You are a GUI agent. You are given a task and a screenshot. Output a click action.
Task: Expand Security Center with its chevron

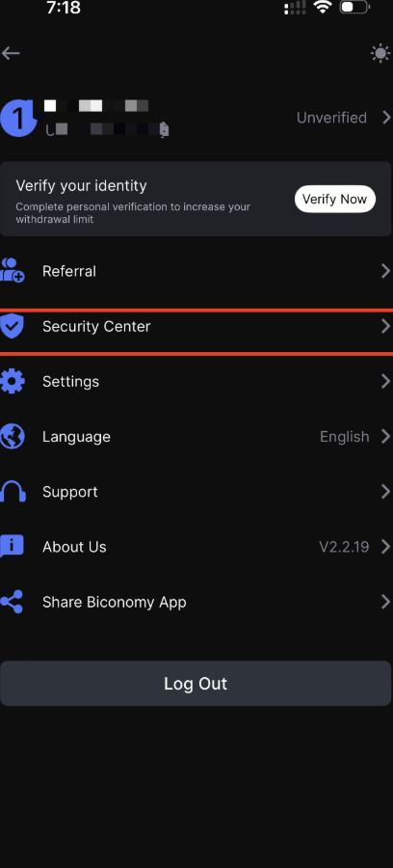[386, 326]
